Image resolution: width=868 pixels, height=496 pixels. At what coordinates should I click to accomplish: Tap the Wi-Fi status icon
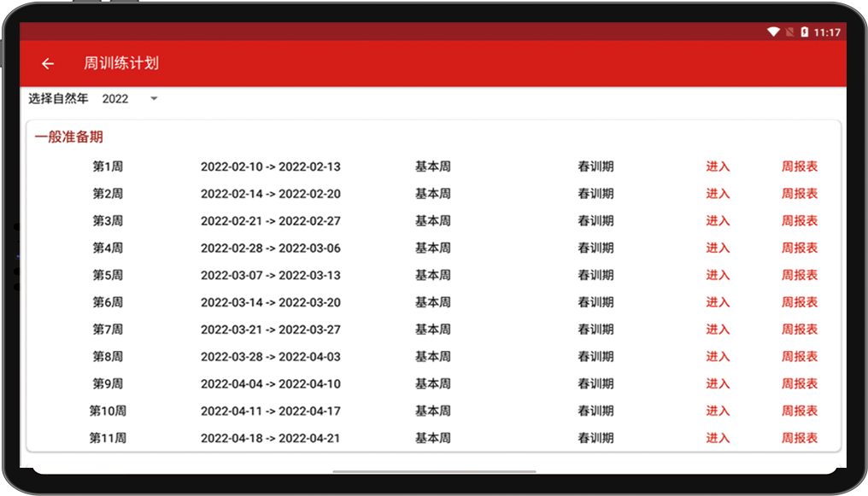pos(773,32)
